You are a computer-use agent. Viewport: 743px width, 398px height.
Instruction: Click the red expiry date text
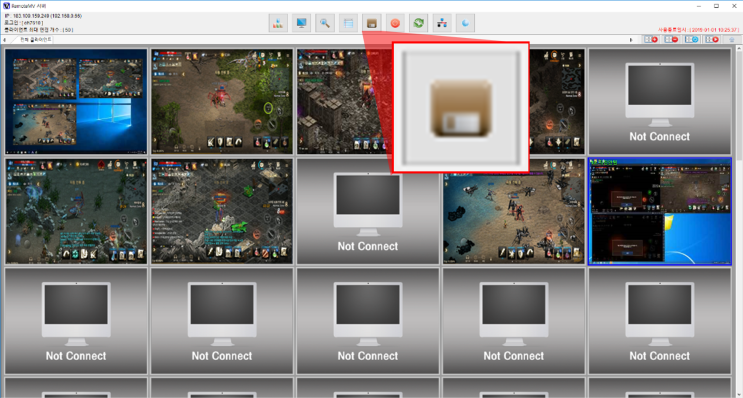698,30
